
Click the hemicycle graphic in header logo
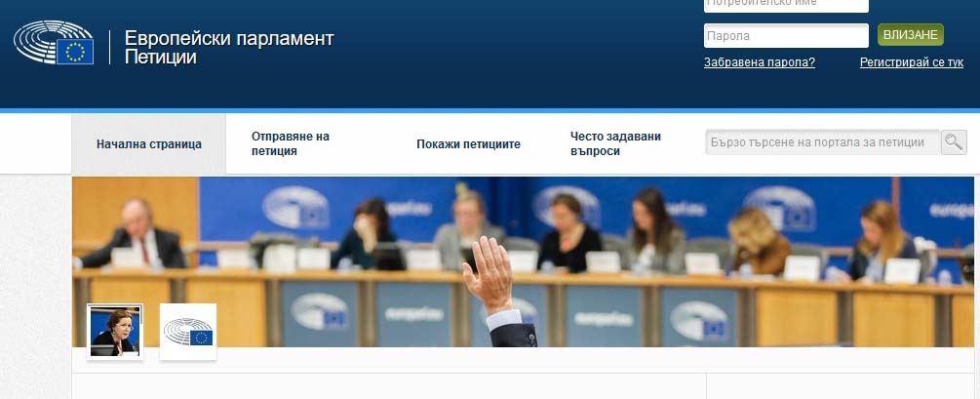click(x=47, y=39)
